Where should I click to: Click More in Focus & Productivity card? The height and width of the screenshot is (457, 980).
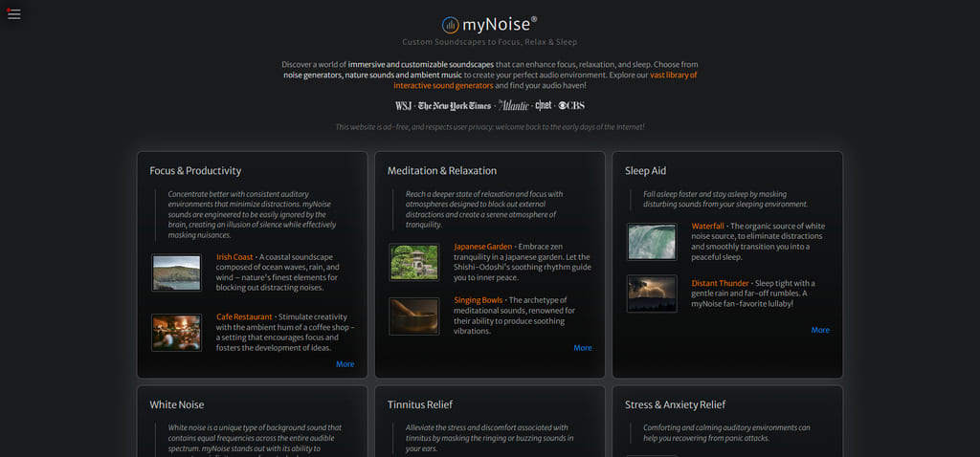(x=345, y=364)
